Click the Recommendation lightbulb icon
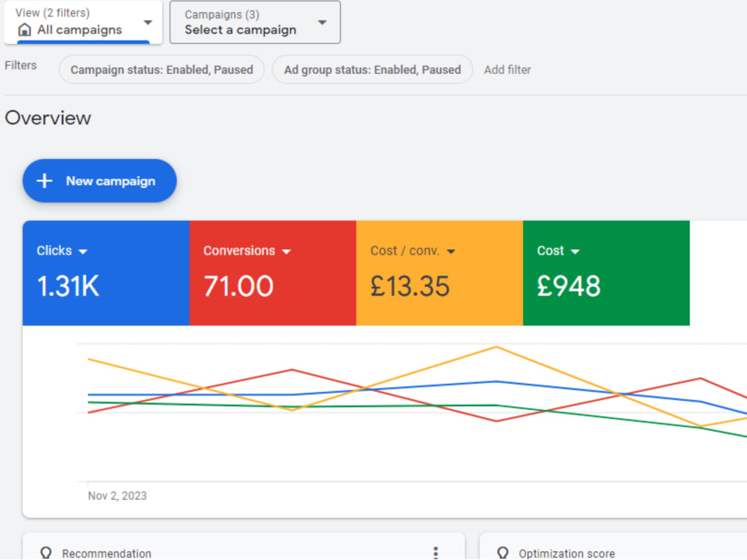The image size is (747, 560). [x=46, y=553]
